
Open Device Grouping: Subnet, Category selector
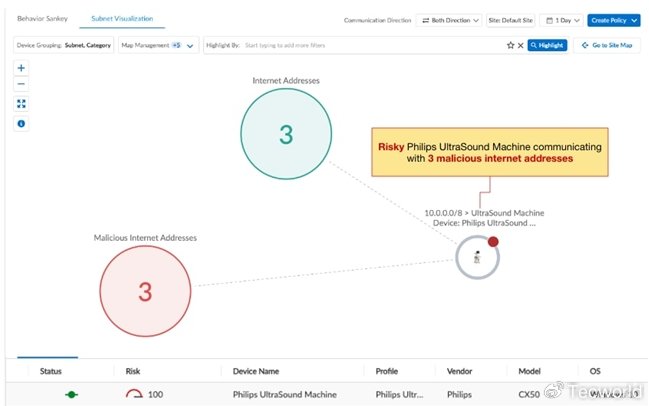click(x=63, y=45)
